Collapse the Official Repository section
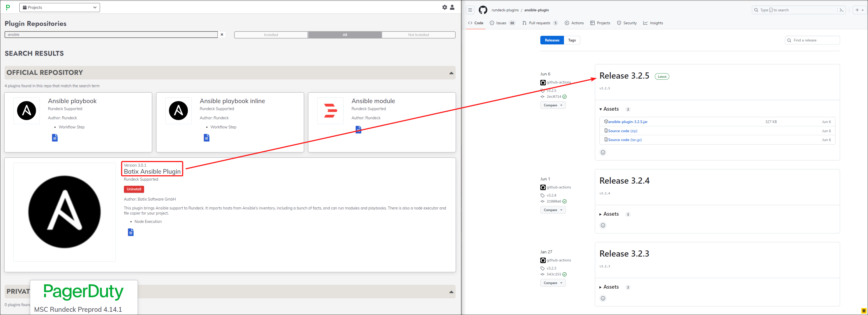 [451, 73]
